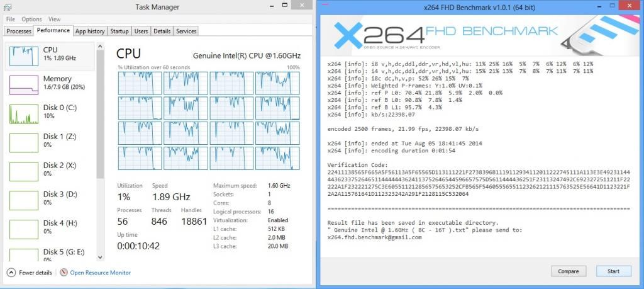Collapse with the Fewer details chevron icon
Viewport: 644px width, 289px height.
11,273
